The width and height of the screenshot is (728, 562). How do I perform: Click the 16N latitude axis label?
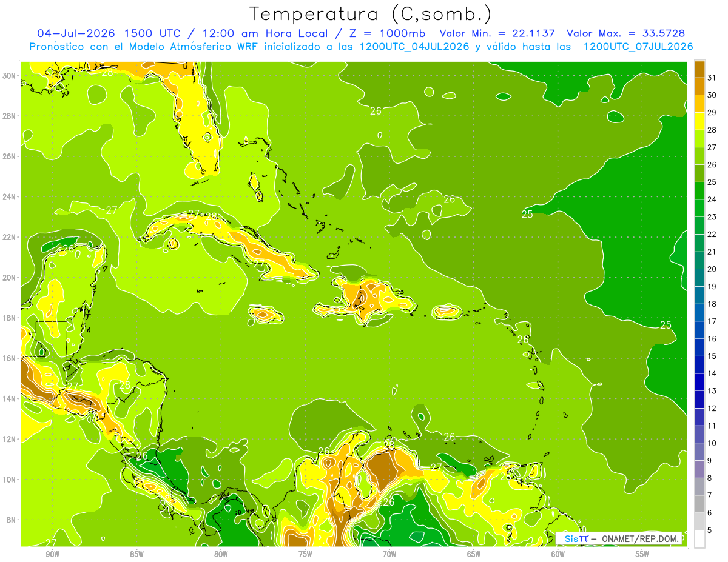point(10,358)
